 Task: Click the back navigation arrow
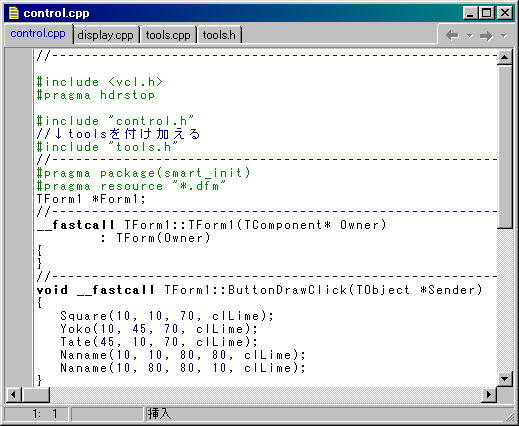click(452, 35)
